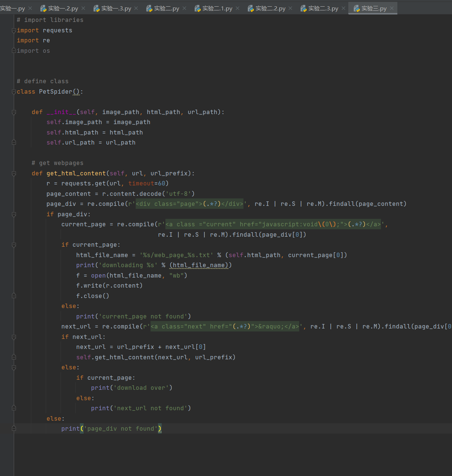Close the 实验一.3.py editor tab
452x476 pixels.
coord(136,8)
